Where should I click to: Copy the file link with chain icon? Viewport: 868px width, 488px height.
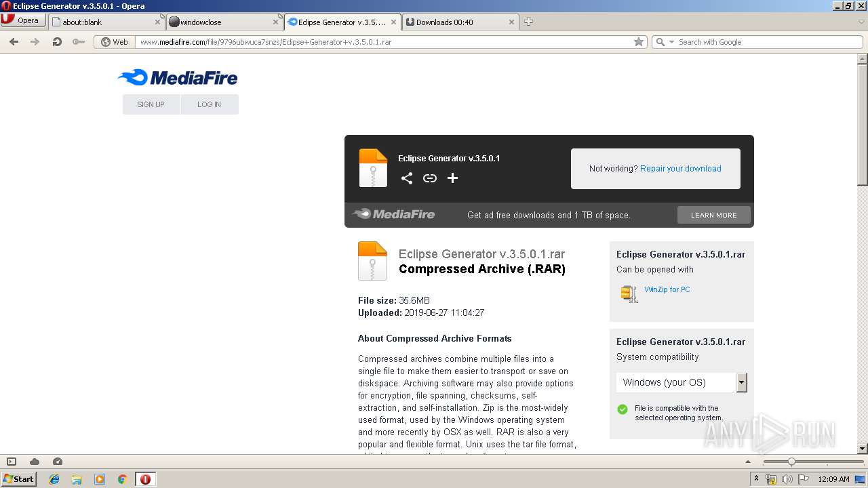click(x=430, y=178)
